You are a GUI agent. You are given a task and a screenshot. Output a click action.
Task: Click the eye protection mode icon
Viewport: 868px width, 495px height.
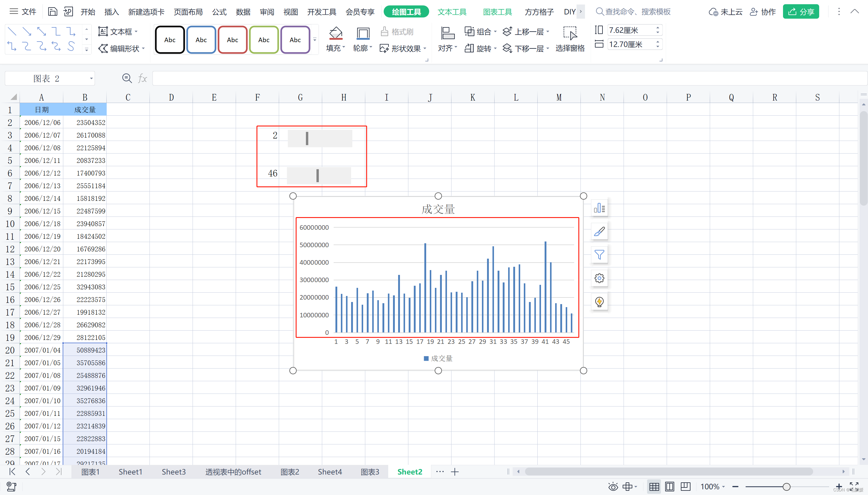click(x=613, y=487)
